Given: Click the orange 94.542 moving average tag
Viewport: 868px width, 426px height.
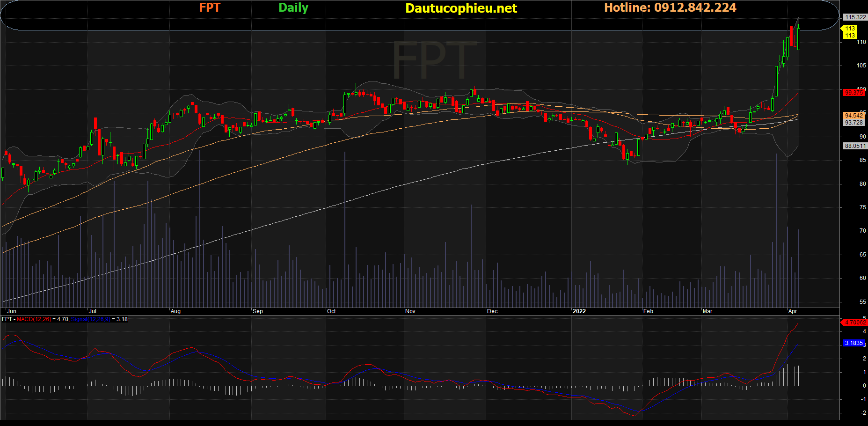Looking at the screenshot, I should (x=853, y=115).
